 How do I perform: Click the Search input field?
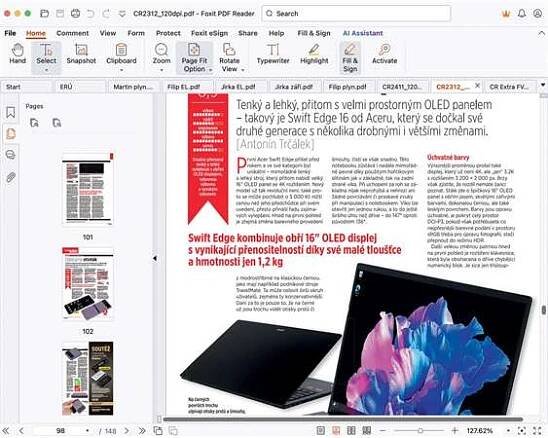[x=356, y=14]
